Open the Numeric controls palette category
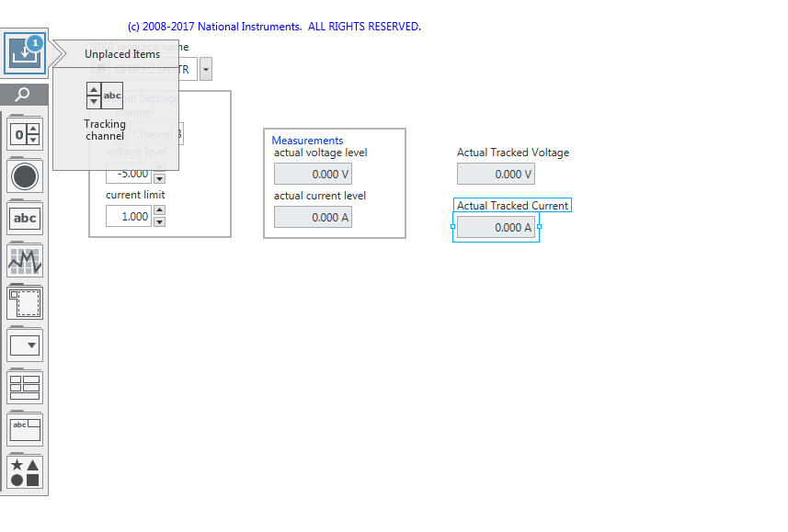This screenshot has width=788, height=532. coord(25,134)
